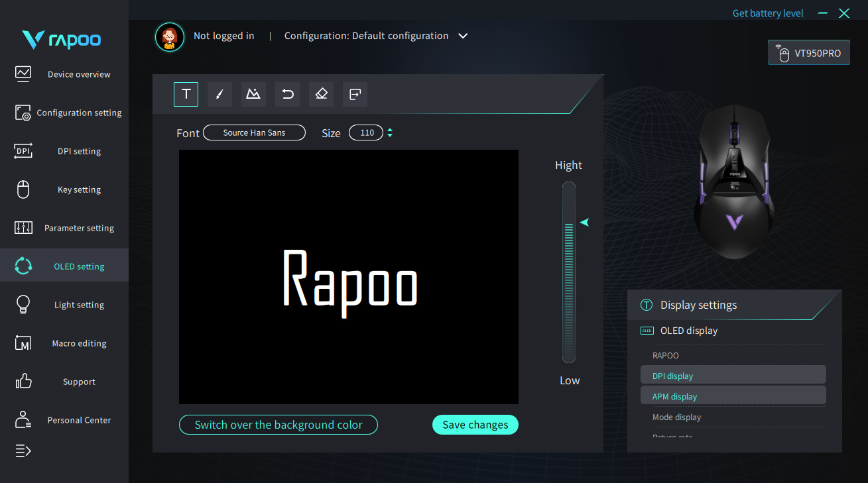Click the Configuration setting icon
The width and height of the screenshot is (868, 483).
click(23, 112)
